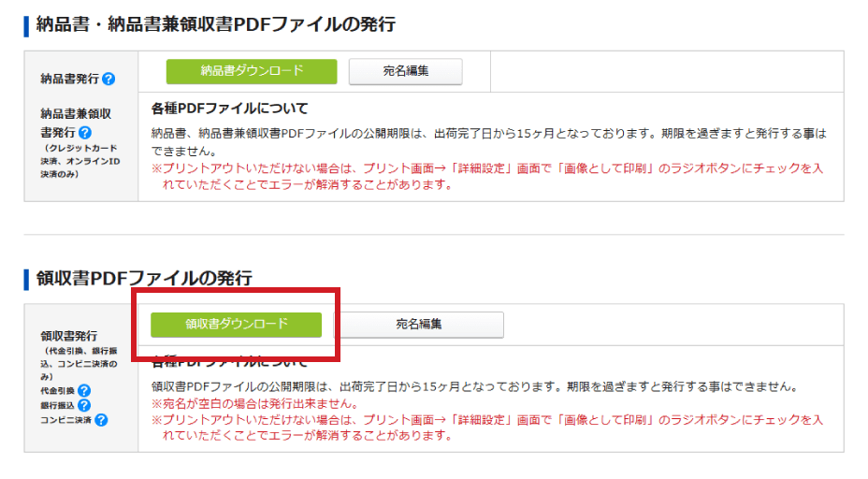Show help for コンビニ決済 via its icon
The width and height of the screenshot is (868, 479).
[101, 420]
